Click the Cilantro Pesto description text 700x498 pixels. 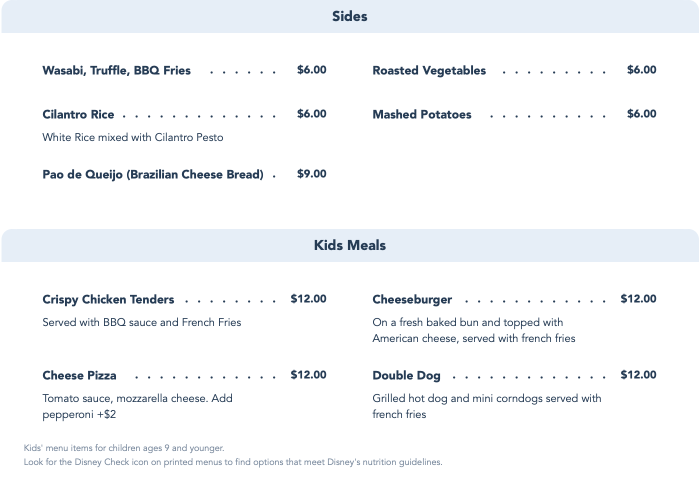[x=133, y=138]
